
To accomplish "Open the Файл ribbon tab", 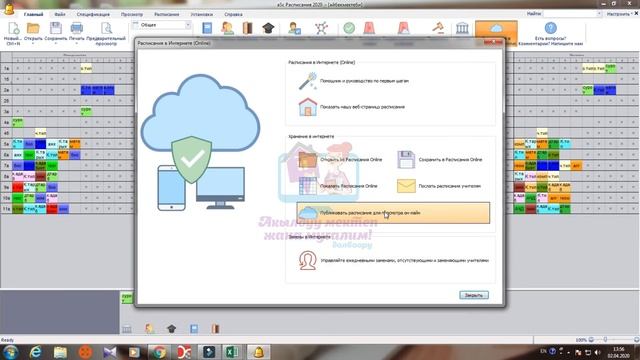I will point(60,14).
